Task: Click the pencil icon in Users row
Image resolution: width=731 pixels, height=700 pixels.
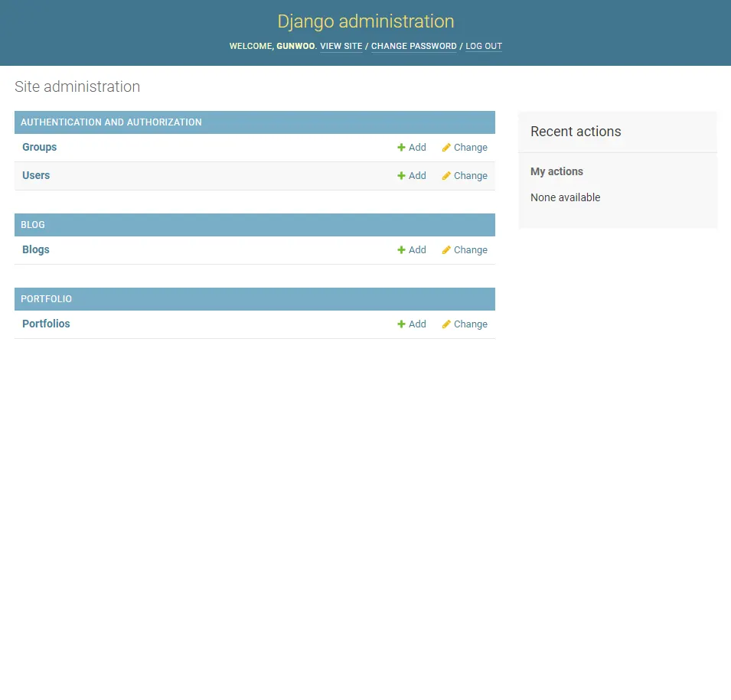Action: coord(446,176)
